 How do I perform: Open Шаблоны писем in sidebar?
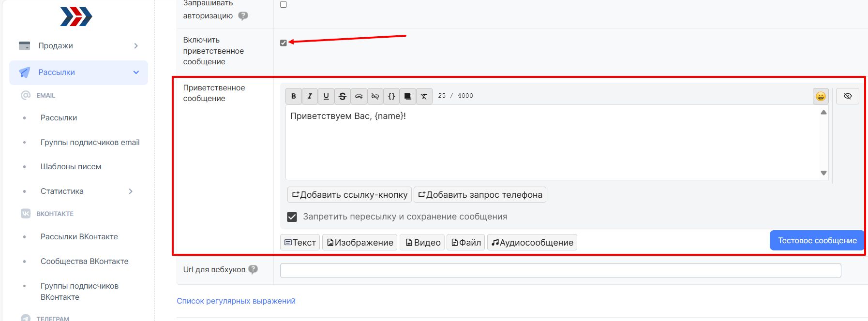pos(71,167)
